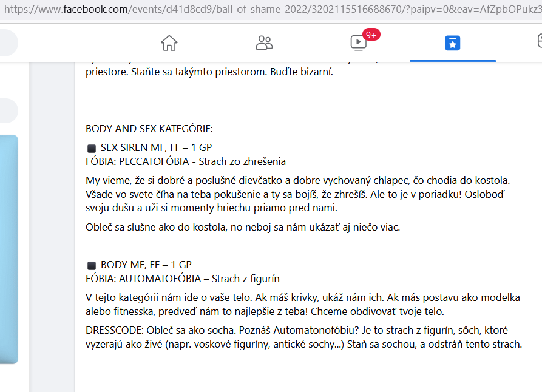Click the gray rounded item in left sidebar

click(x=8, y=110)
